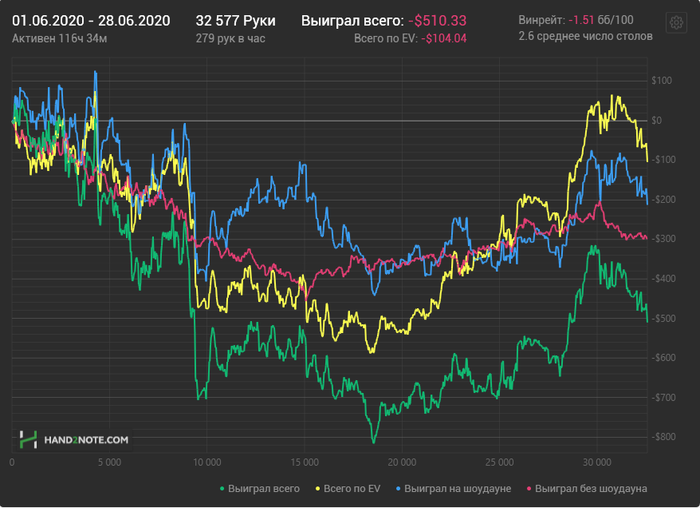Toggle the Выиграл на шоудауне series label

[x=458, y=489]
